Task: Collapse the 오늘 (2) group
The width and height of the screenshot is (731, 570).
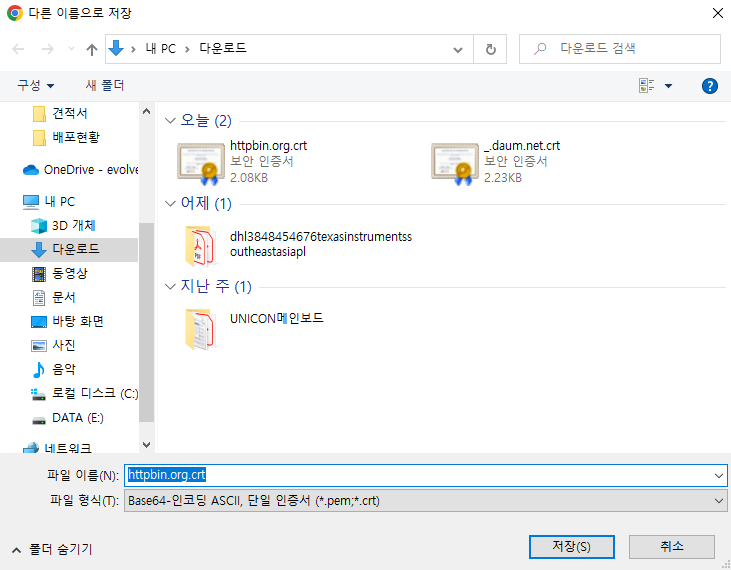Action: pyautogui.click(x=170, y=121)
